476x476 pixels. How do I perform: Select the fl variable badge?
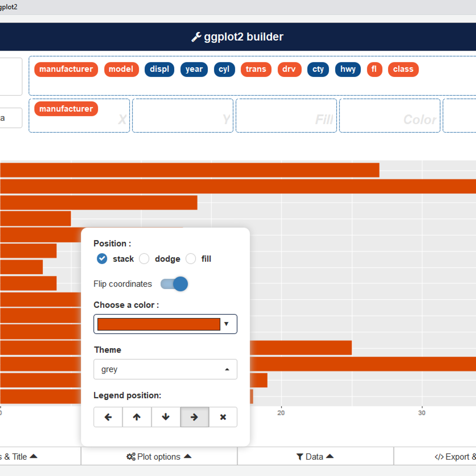tap(374, 69)
